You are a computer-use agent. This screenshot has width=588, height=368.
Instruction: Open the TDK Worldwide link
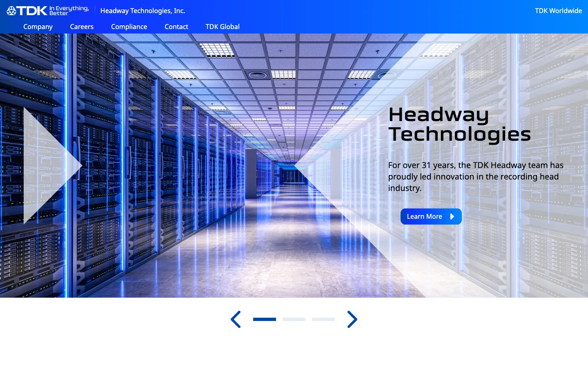click(558, 11)
